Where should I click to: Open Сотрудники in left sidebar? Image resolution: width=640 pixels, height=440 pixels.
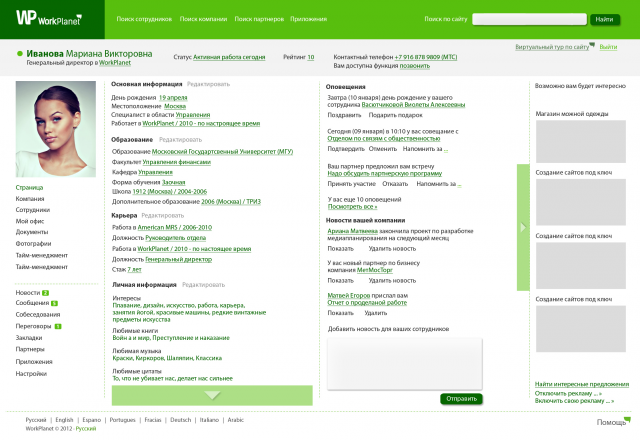coord(33,210)
